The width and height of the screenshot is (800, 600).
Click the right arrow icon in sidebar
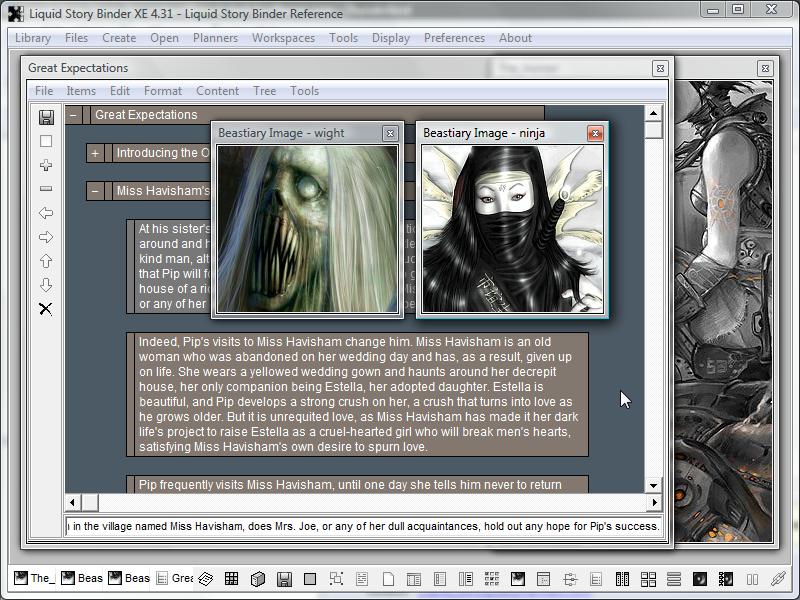point(46,237)
